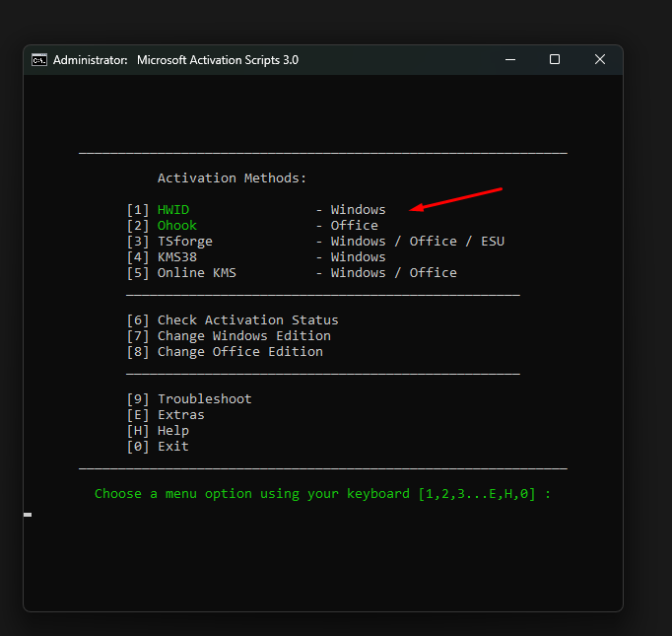
Task: Select Change Windows Edition entry
Action: 243,336
